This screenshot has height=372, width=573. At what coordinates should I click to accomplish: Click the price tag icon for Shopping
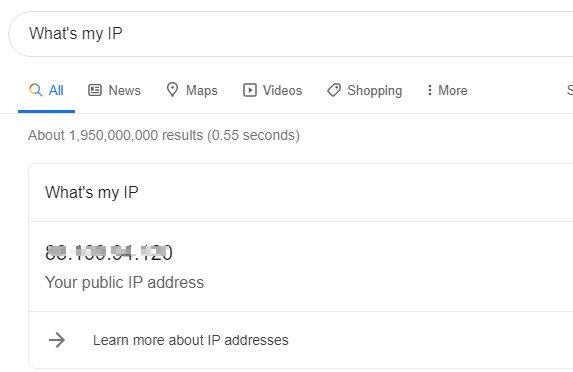pyautogui.click(x=334, y=90)
